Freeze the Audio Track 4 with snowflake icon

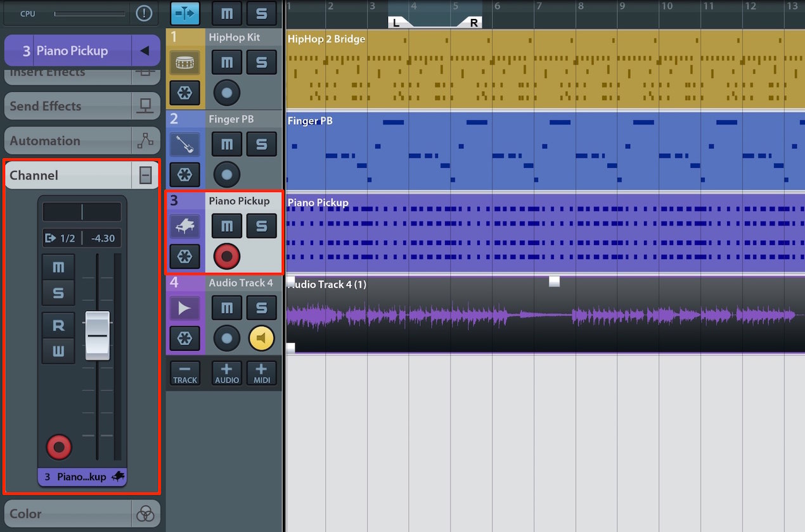[184, 338]
